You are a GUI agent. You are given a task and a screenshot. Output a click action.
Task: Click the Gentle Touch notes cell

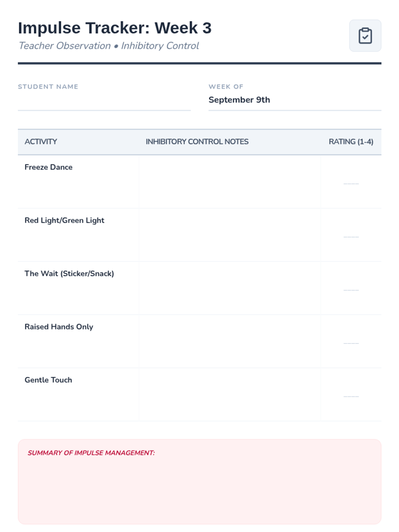(x=230, y=394)
